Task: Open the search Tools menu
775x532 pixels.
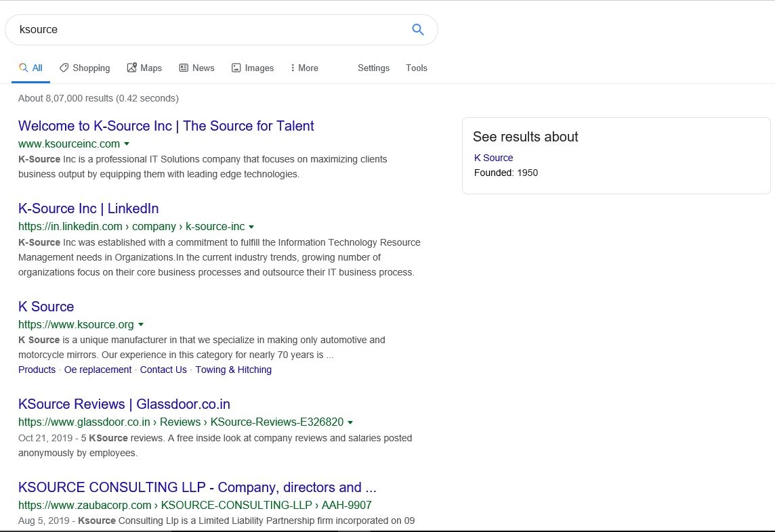Action: click(x=417, y=68)
